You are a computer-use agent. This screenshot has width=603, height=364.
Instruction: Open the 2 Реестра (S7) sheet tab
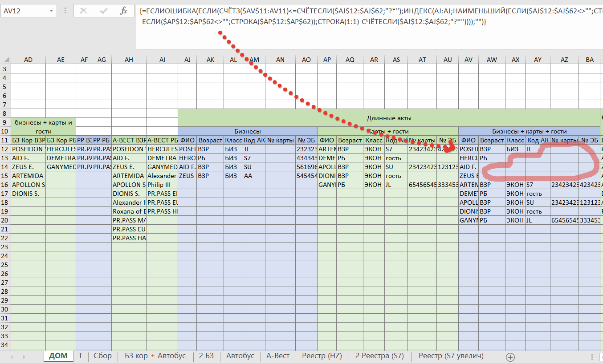379,356
